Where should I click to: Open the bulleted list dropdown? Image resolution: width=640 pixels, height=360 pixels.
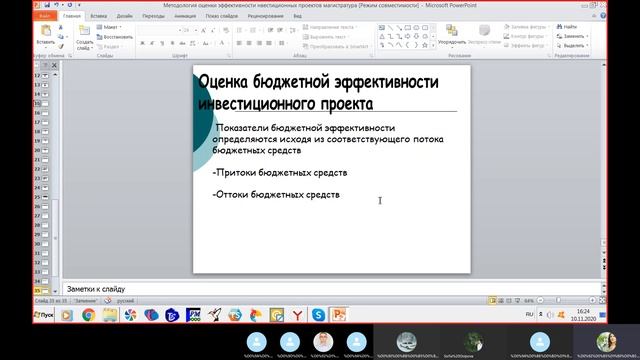tap(241, 31)
